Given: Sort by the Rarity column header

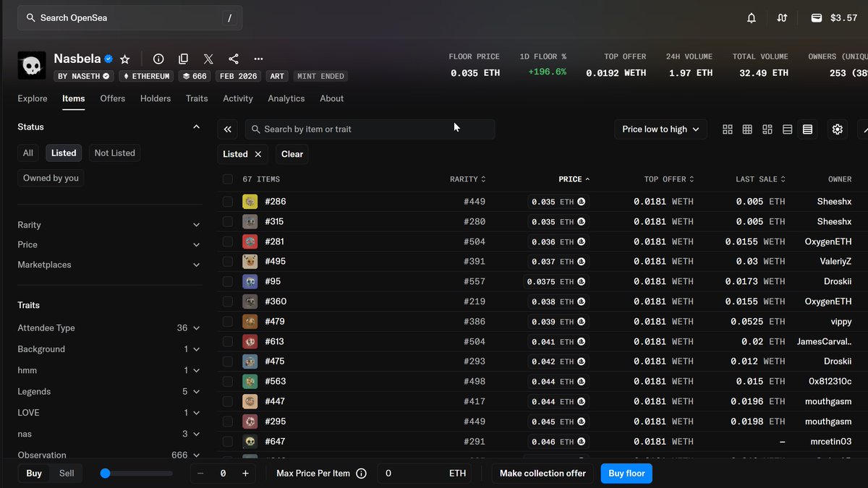Looking at the screenshot, I should click(467, 179).
